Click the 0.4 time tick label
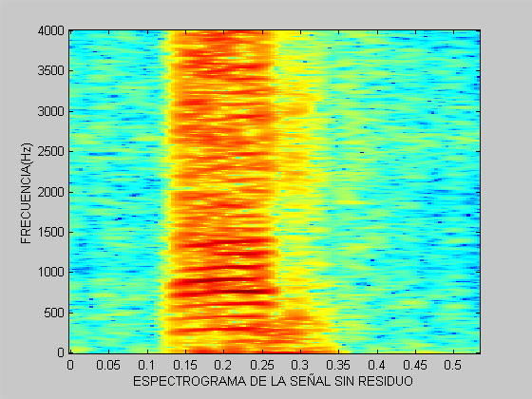This screenshot has width=532, height=399. click(377, 365)
